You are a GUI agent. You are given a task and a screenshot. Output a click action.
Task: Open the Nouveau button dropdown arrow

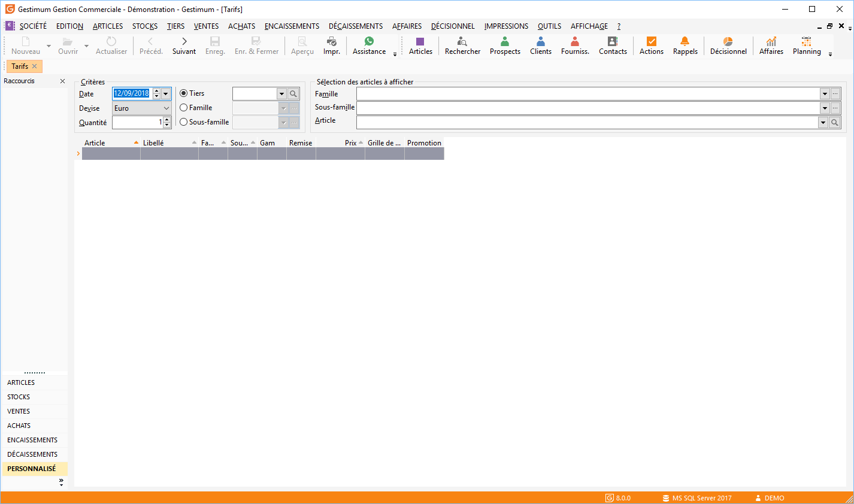[49, 45]
